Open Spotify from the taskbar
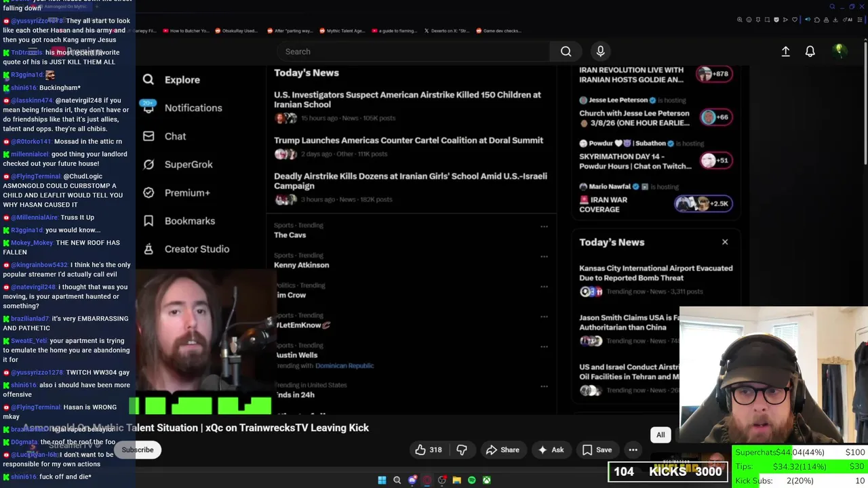The image size is (868, 488). [471, 480]
